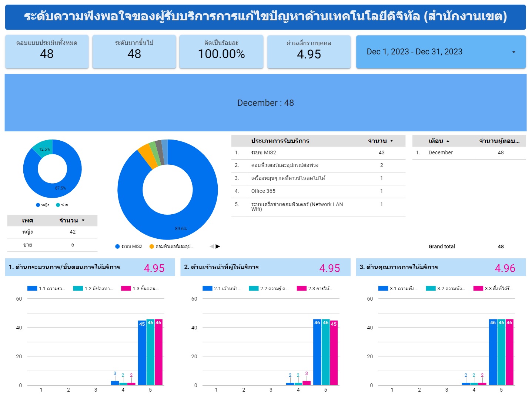Image resolution: width=532 pixels, height=399 pixels.
Task: Click the previous-page arrow in the donut chart legend
Action: 211,247
